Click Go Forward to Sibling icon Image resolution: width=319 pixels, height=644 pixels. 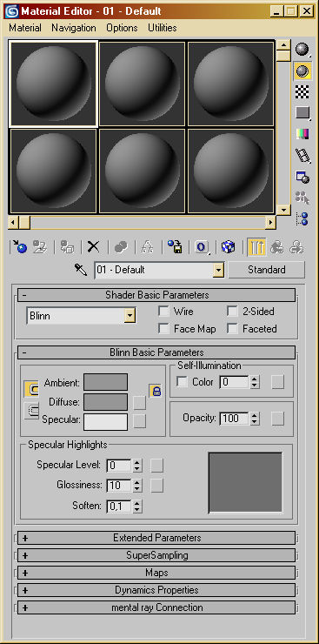tap(296, 247)
